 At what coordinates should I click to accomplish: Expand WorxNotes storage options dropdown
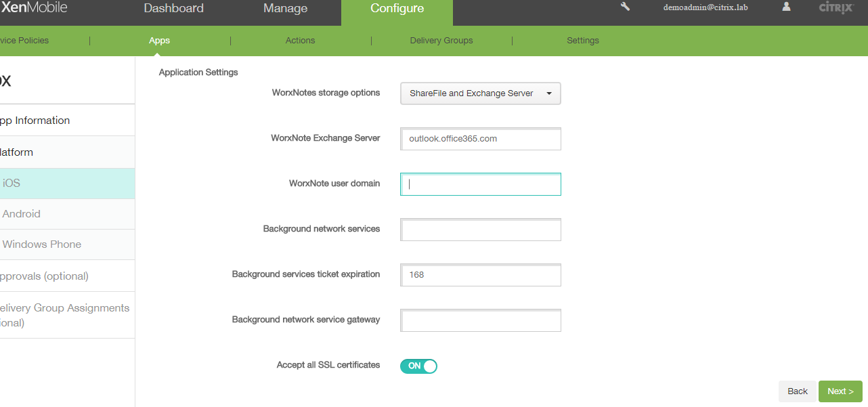point(480,93)
